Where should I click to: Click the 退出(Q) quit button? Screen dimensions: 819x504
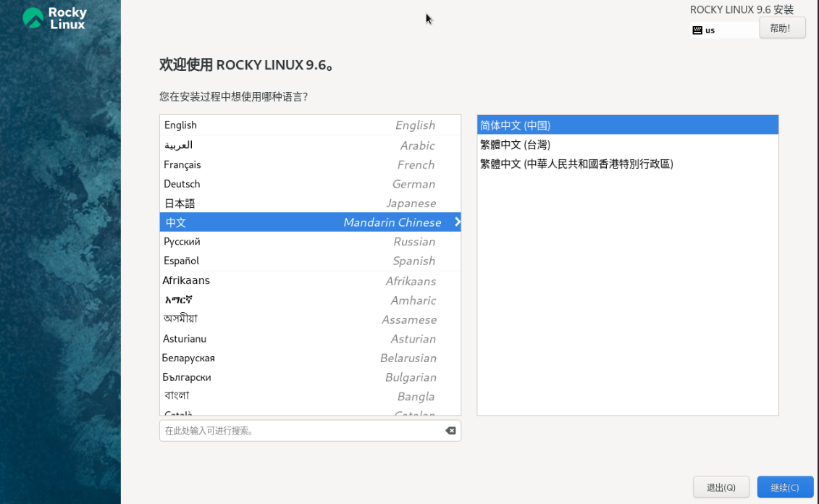(721, 487)
